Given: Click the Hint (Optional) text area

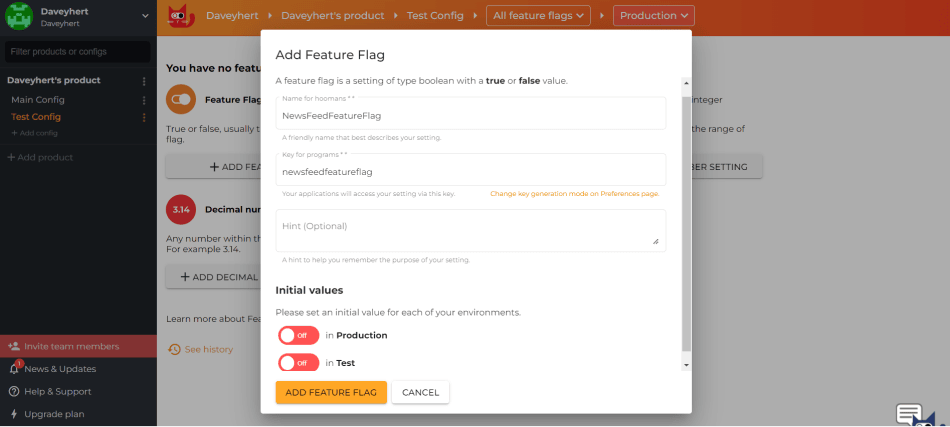Looking at the screenshot, I should [x=471, y=230].
